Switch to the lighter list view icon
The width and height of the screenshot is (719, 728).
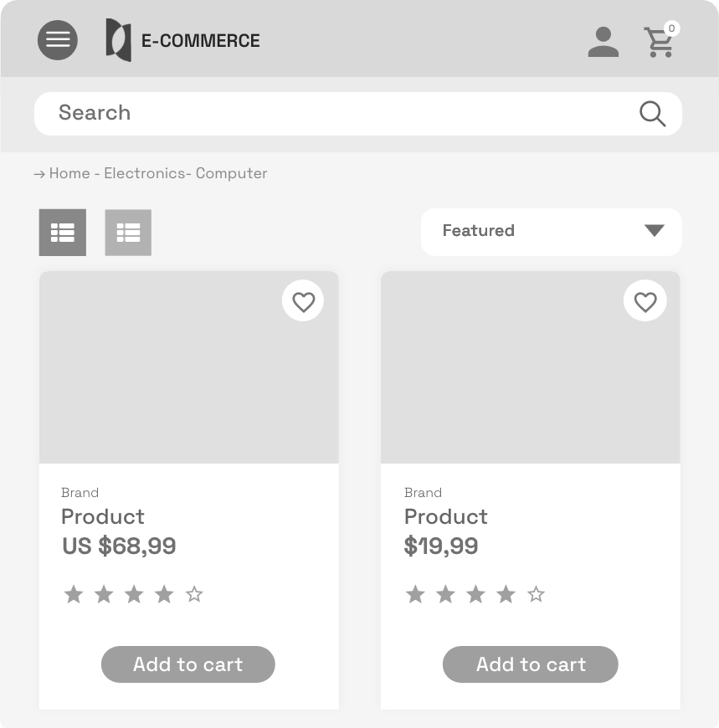click(128, 232)
